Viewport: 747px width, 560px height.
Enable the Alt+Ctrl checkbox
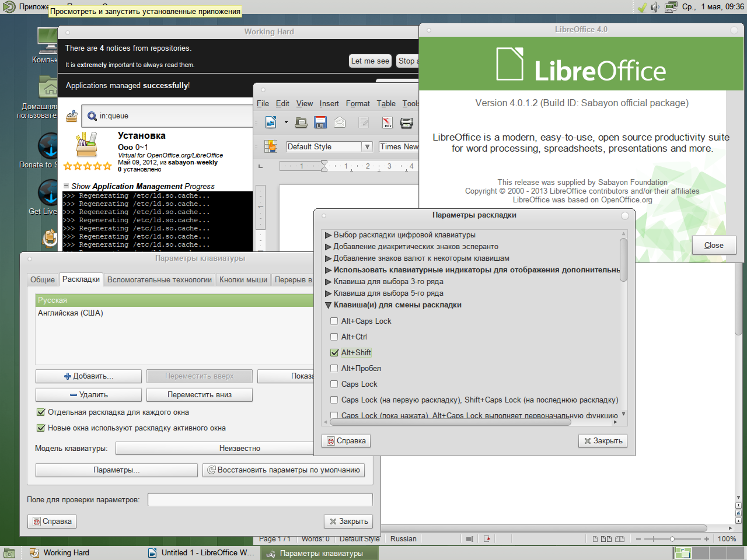(334, 337)
